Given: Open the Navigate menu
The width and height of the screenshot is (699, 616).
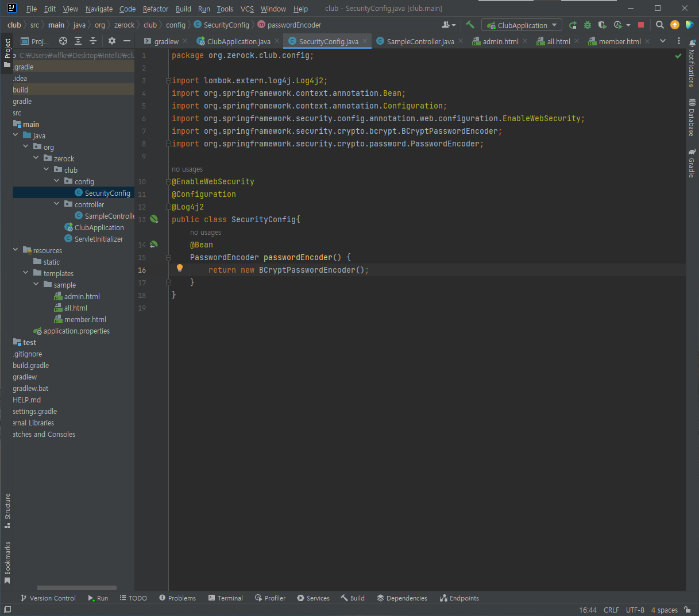Looking at the screenshot, I should pos(99,9).
